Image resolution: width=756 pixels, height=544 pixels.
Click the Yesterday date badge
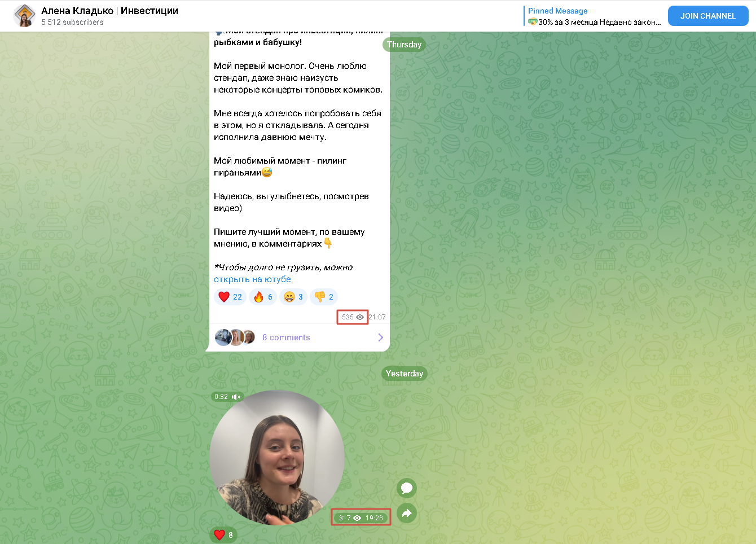pos(405,374)
